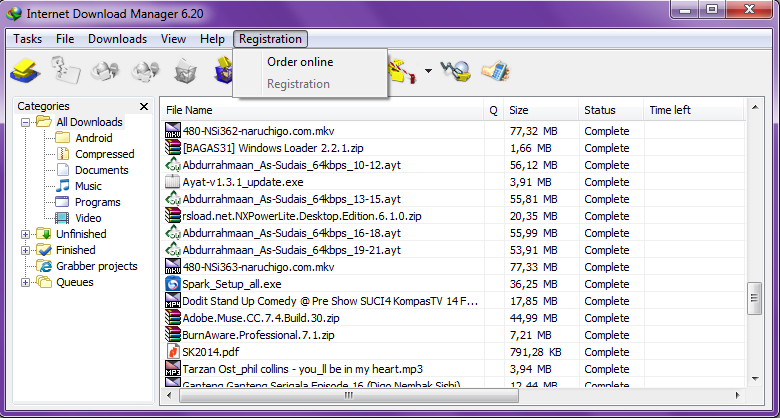Click the archive icon of BurnAware.Professional.7.1.zip
Viewport: 780px width, 418px height.
(x=173, y=334)
